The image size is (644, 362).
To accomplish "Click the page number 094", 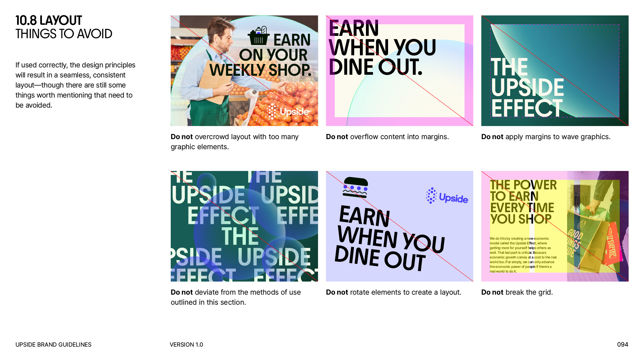I will [623, 345].
